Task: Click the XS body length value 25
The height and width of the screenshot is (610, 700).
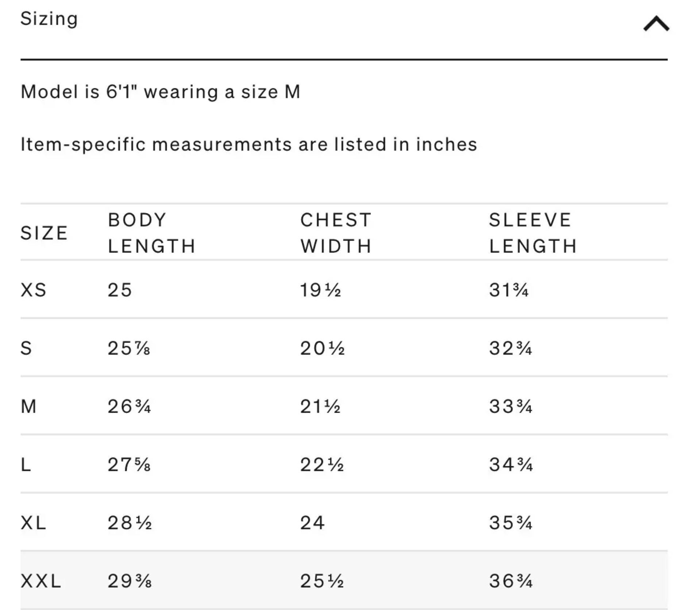Action: (x=120, y=290)
